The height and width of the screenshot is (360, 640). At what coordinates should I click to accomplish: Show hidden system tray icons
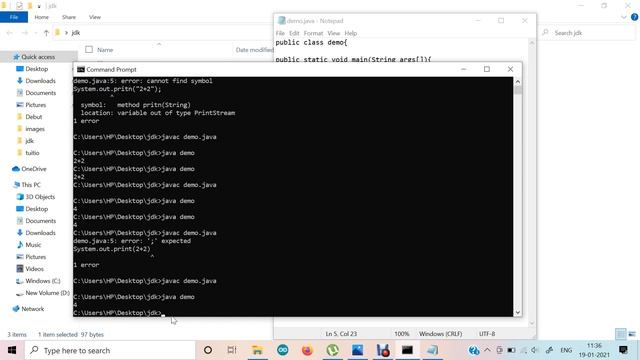(487, 350)
